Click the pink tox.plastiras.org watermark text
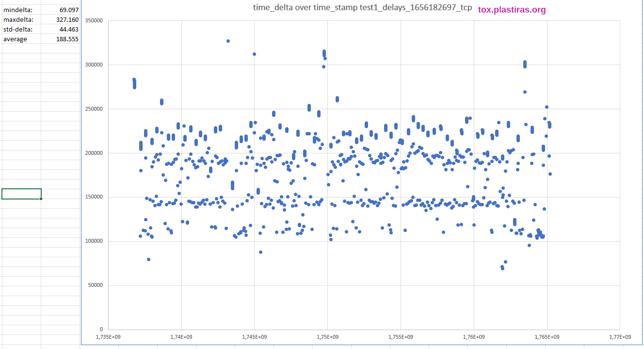 tap(512, 10)
